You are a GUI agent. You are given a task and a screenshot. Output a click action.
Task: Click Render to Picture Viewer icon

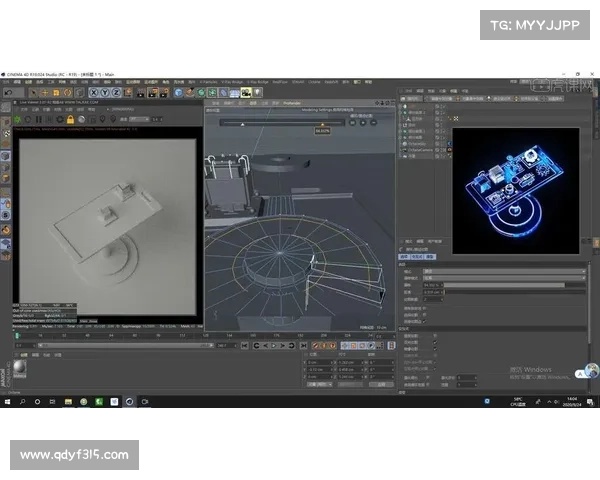152,93
